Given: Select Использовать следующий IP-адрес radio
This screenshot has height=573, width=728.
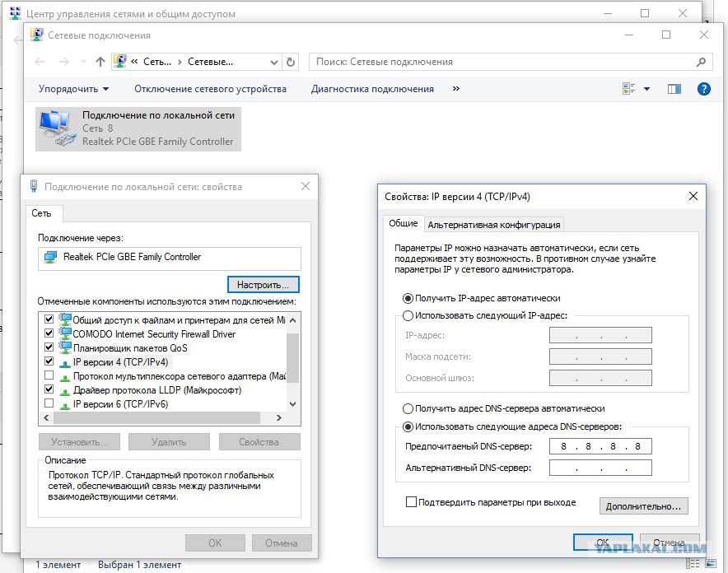Looking at the screenshot, I should [408, 315].
